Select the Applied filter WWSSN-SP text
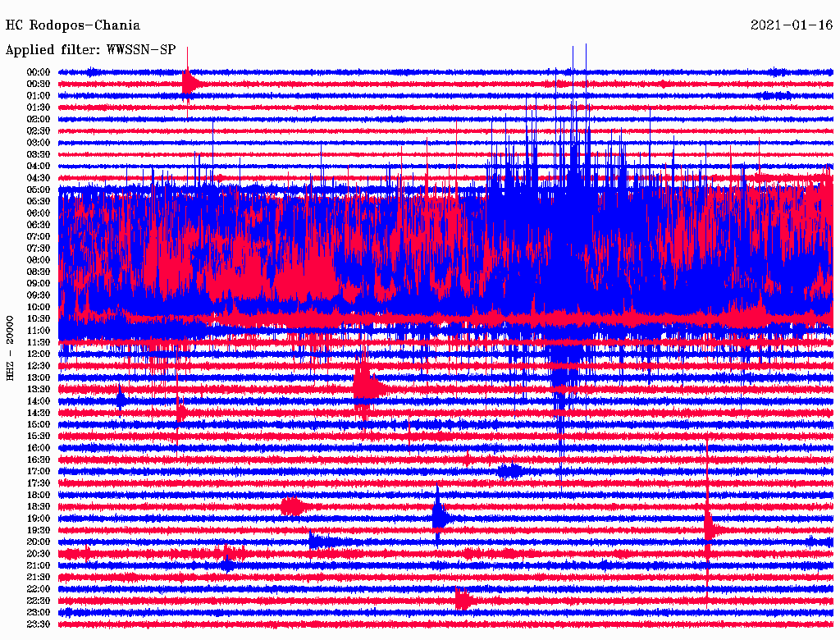This screenshot has height=640, width=840. tap(90, 50)
